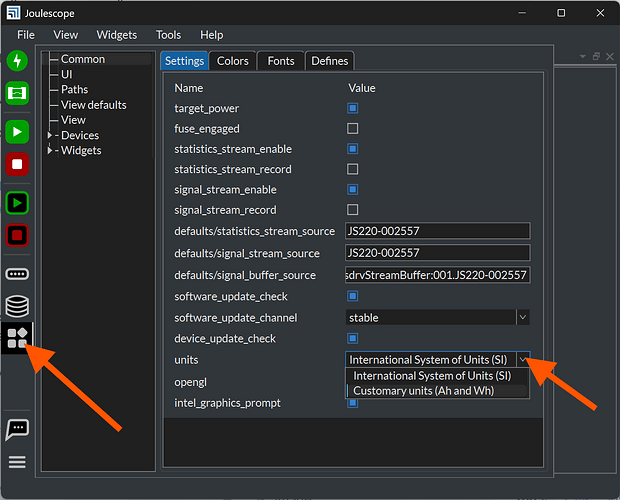Click the signal_stream_source input field
Viewport: 620px width, 500px height.
click(438, 253)
